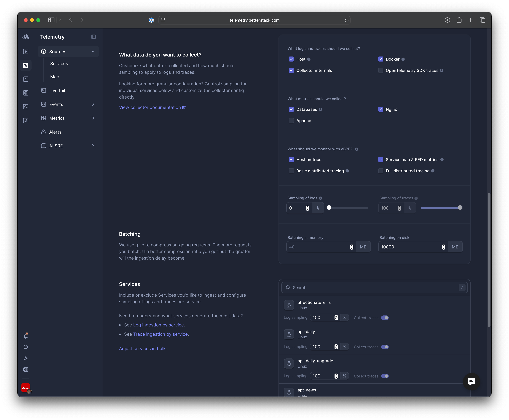
Task: Open the notifications bell icon
Action: 26,336
